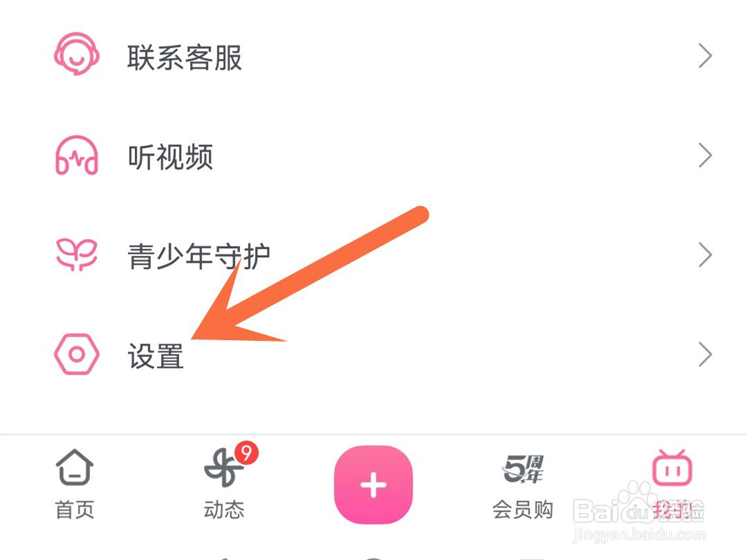The height and width of the screenshot is (560, 747).
Task: Tap the headphones 听视频 icon
Action: (77, 156)
